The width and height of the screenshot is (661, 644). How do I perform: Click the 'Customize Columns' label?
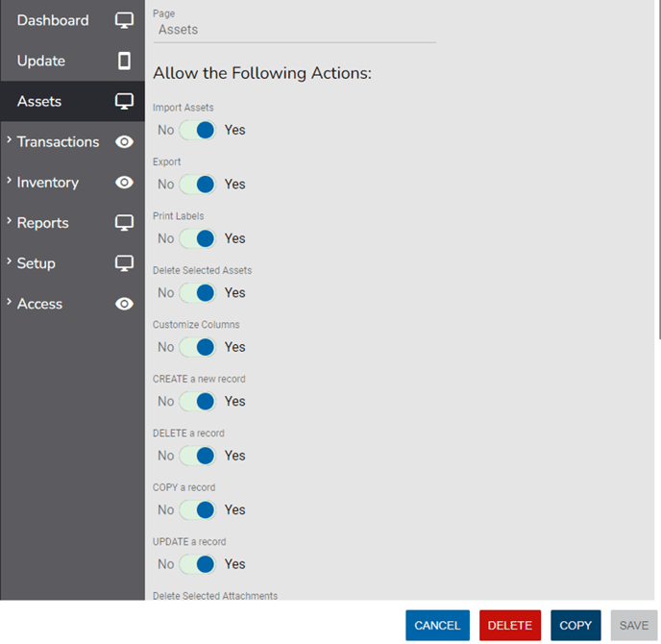pos(196,325)
